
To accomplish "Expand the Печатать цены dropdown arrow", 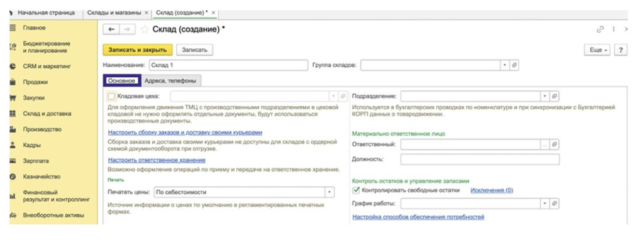I will click(330, 192).
